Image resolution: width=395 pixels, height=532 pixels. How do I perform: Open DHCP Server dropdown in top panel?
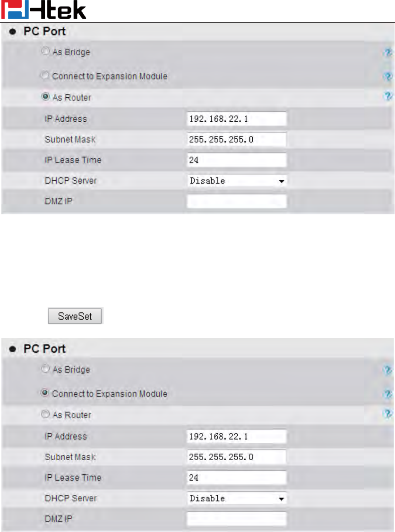(x=237, y=181)
